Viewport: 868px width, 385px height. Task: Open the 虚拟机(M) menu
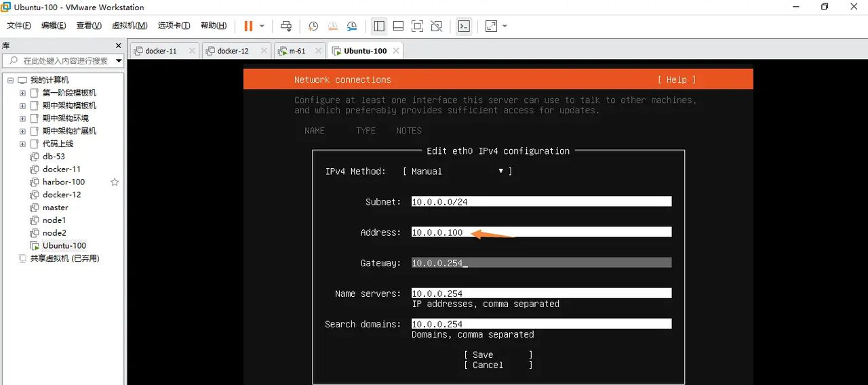130,26
